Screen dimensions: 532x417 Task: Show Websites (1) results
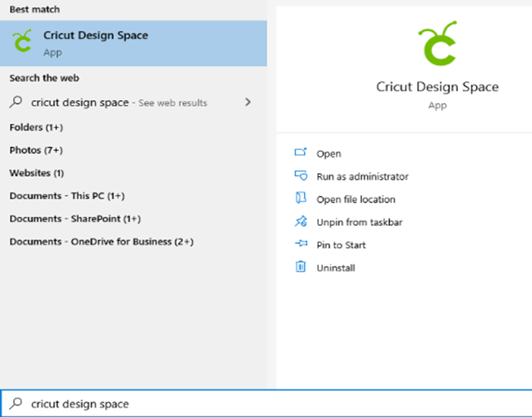tap(37, 173)
